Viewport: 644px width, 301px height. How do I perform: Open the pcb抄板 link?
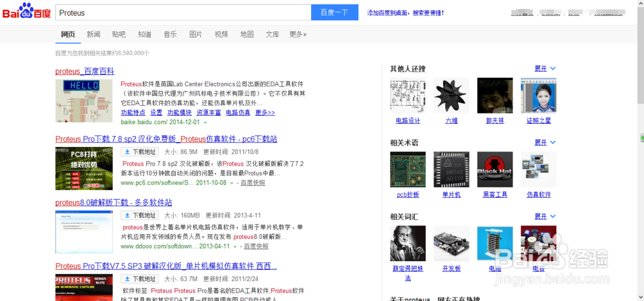tap(408, 195)
